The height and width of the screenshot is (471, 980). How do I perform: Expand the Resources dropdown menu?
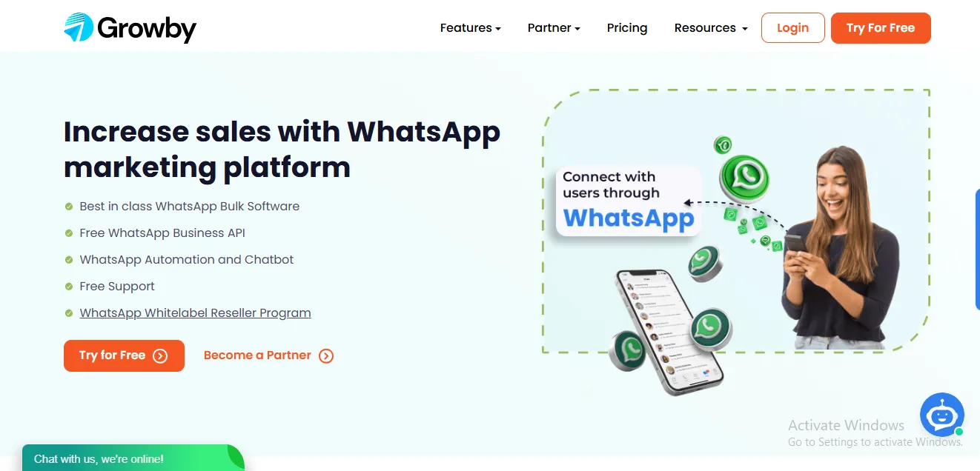[x=711, y=28]
